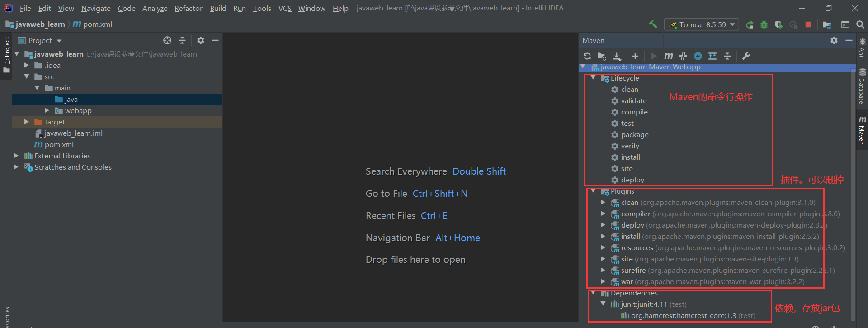Expand the target folder in project tree
Screen dimensions: 868x328
(x=27, y=122)
